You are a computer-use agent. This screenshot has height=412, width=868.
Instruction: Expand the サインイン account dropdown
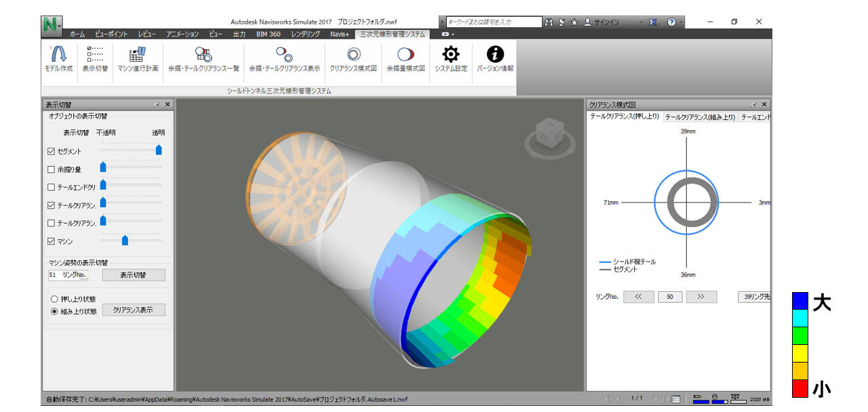[x=640, y=22]
